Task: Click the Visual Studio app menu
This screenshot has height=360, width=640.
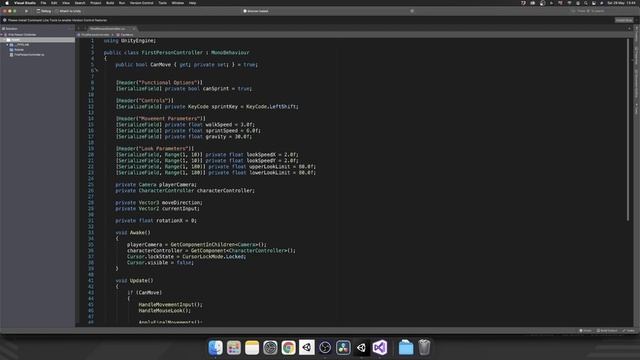Action: [x=25, y=3]
